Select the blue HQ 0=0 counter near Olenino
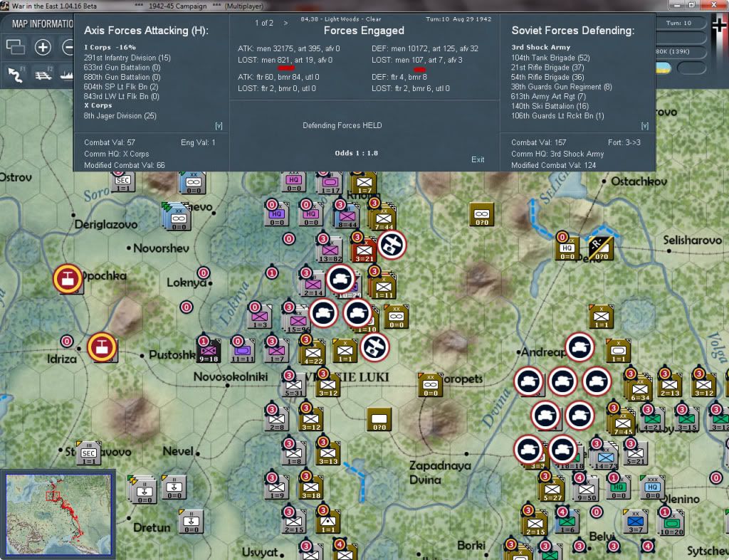 click(x=652, y=487)
